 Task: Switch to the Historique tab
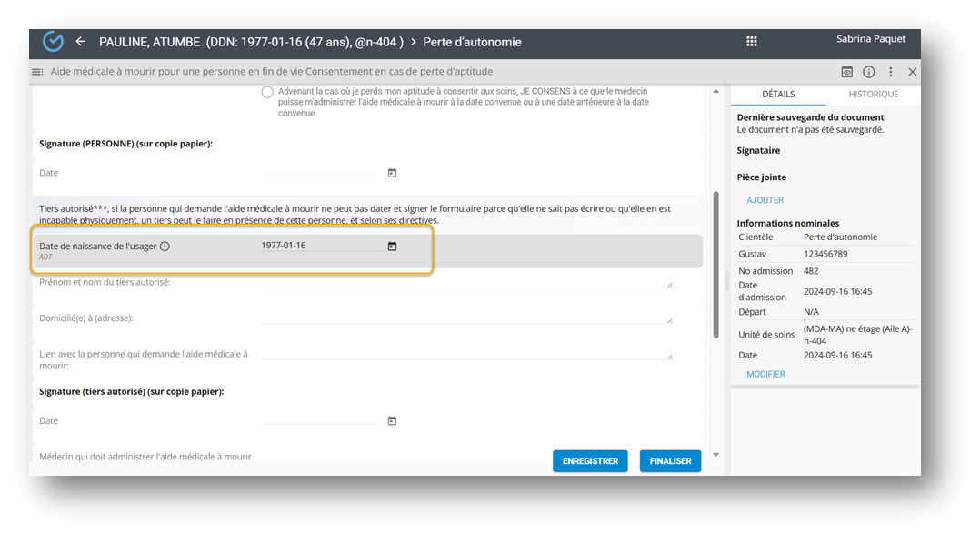point(873,94)
